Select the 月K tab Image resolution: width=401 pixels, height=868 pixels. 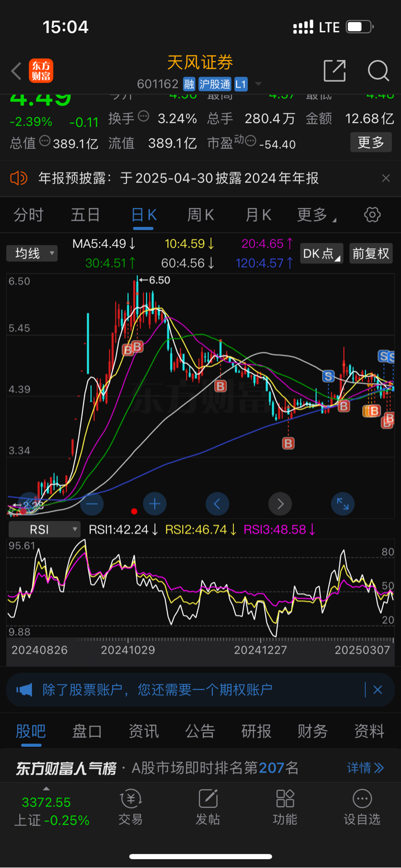click(x=258, y=215)
